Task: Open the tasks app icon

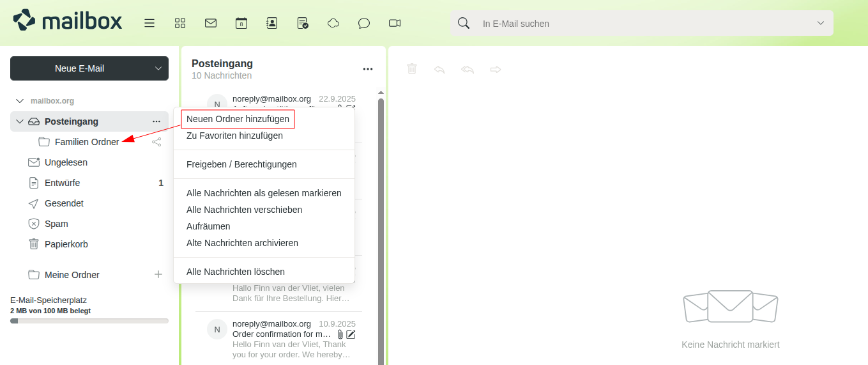Action: point(303,23)
